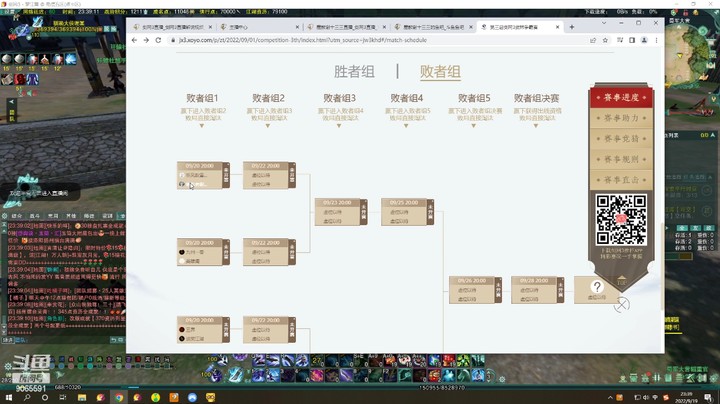Open the notifications center icon

point(709,398)
